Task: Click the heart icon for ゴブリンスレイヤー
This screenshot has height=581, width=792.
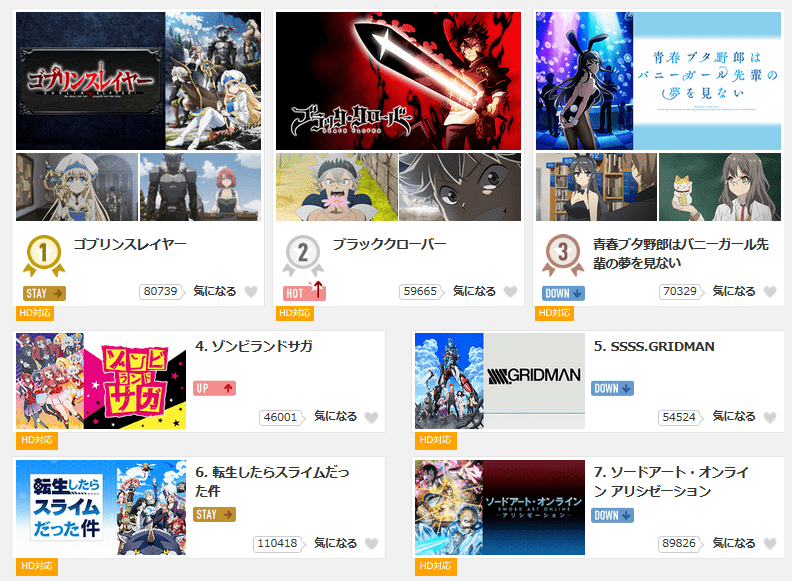Action: point(251,292)
